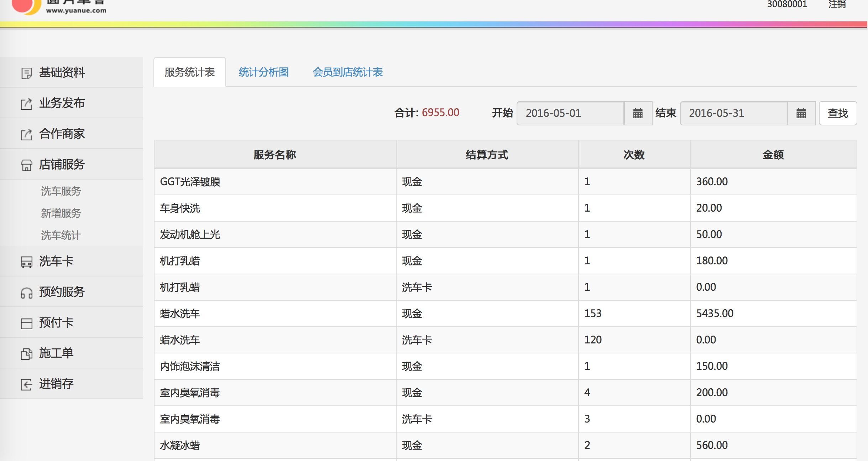Select the GGT光泽镀膜 row name
Screen dimensions: 868x461
pyautogui.click(x=190, y=182)
